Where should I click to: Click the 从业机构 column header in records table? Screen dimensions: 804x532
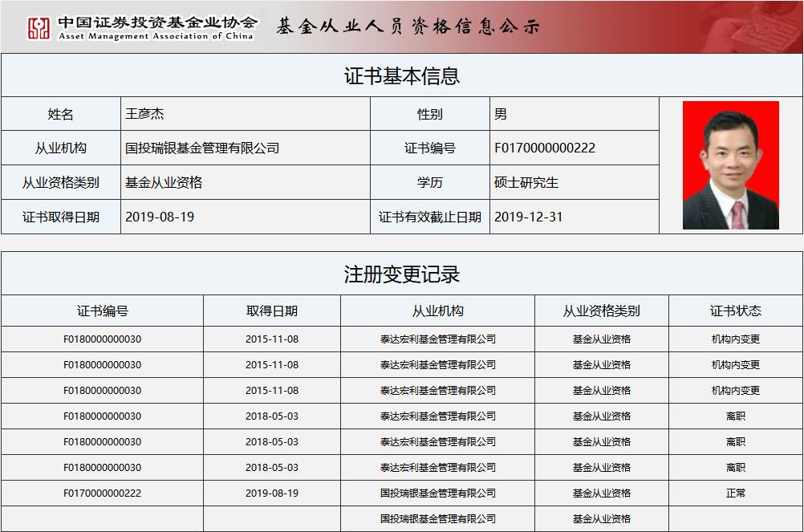click(438, 311)
